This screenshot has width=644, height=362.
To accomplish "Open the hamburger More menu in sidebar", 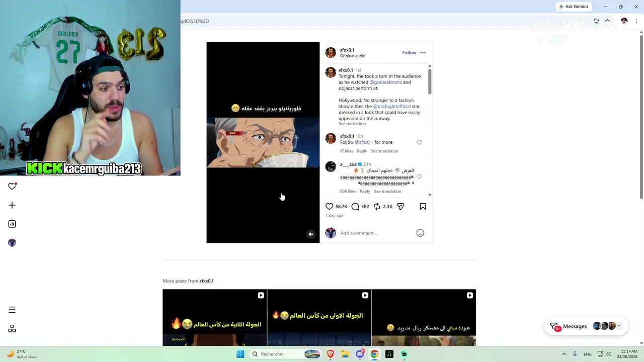I will [x=12, y=310].
